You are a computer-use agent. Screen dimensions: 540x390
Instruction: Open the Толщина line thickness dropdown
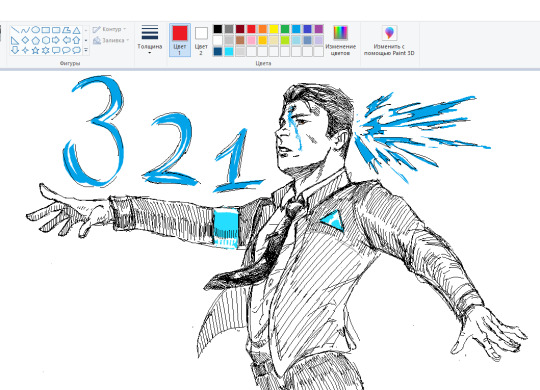tap(150, 40)
